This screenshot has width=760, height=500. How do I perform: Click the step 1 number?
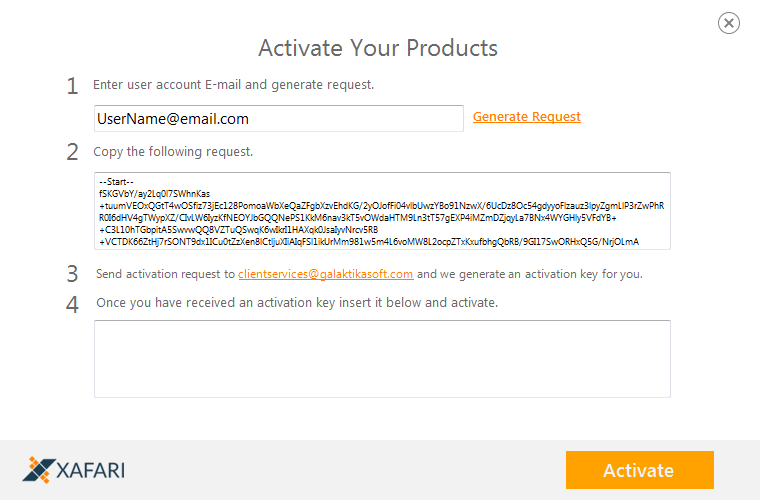(x=72, y=86)
